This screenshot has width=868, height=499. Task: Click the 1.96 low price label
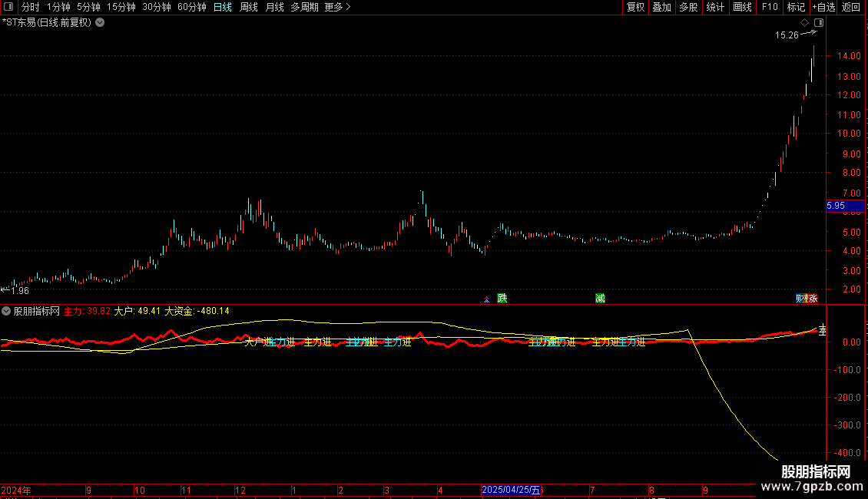pyautogui.click(x=19, y=291)
